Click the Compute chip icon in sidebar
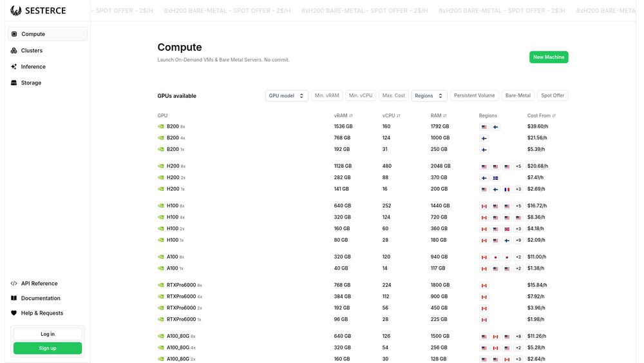Image resolution: width=644 pixels, height=363 pixels. click(14, 34)
